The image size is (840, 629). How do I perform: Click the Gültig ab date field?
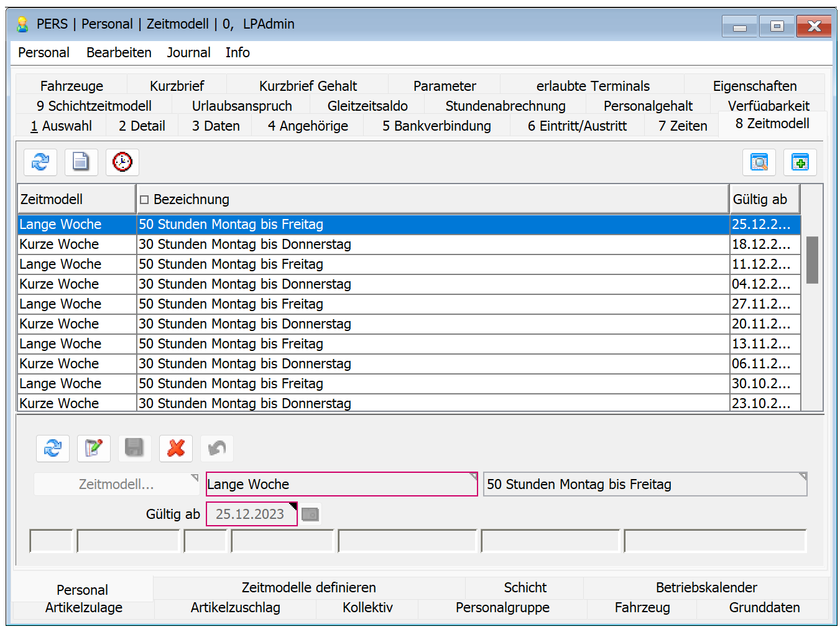pos(251,515)
